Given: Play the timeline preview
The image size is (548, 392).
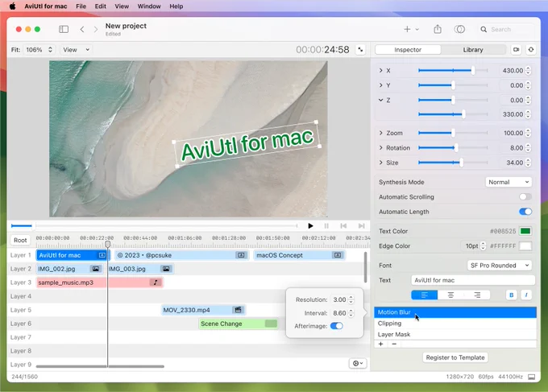Looking at the screenshot, I should (x=310, y=226).
